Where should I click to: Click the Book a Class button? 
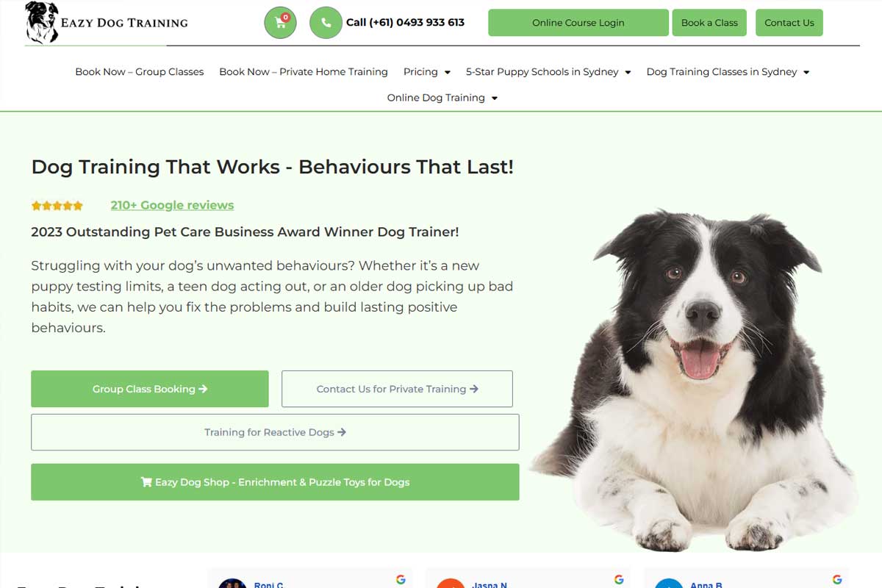[x=709, y=23]
